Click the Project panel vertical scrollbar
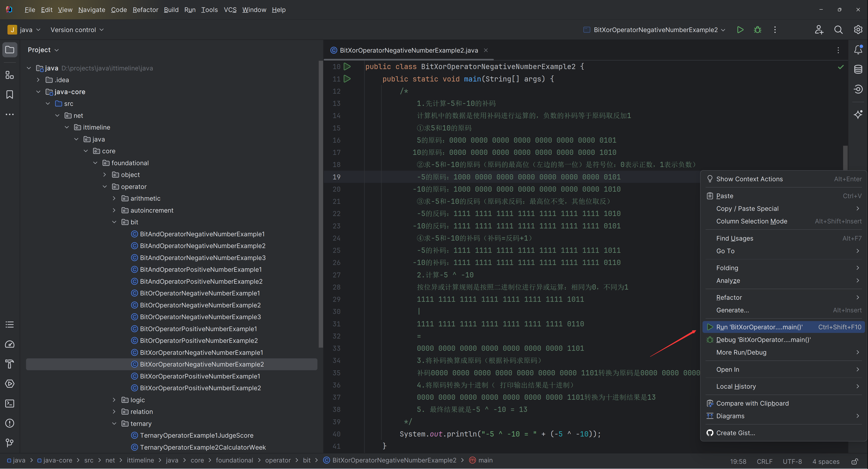 pos(320,204)
